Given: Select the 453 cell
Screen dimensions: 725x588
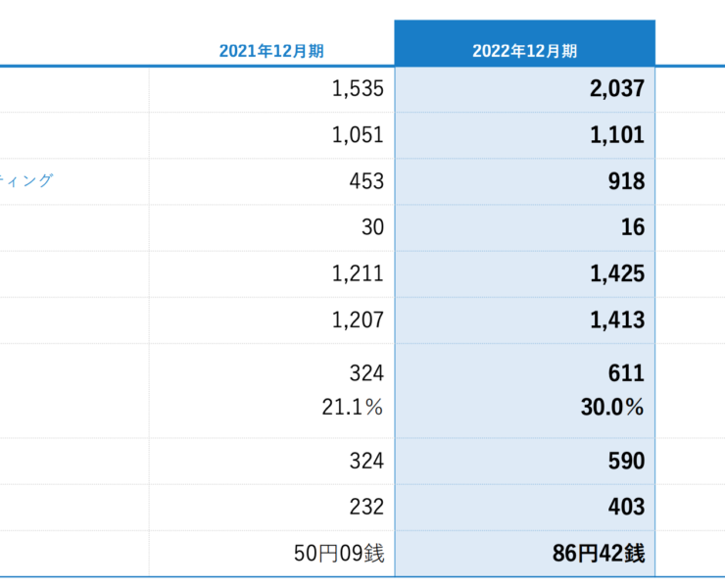Looking at the screenshot, I should pos(365,181).
